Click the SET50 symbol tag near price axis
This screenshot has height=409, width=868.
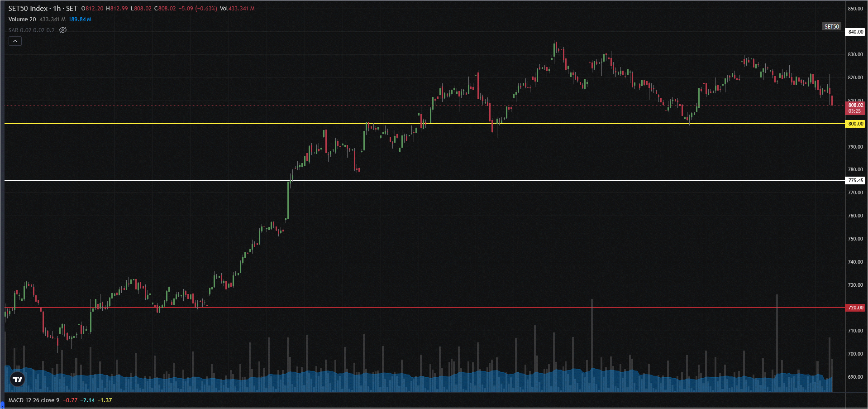point(831,27)
